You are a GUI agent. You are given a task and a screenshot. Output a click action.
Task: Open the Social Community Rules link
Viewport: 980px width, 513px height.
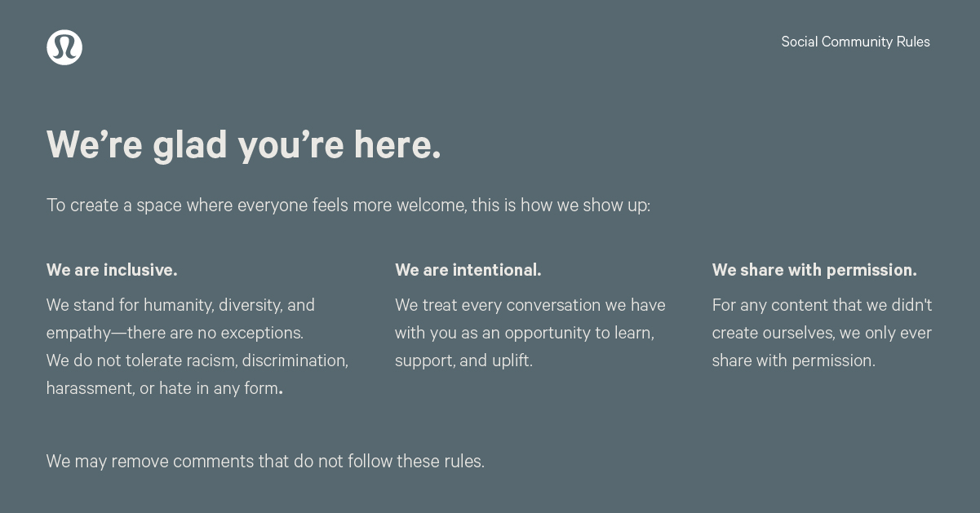pyautogui.click(x=855, y=42)
